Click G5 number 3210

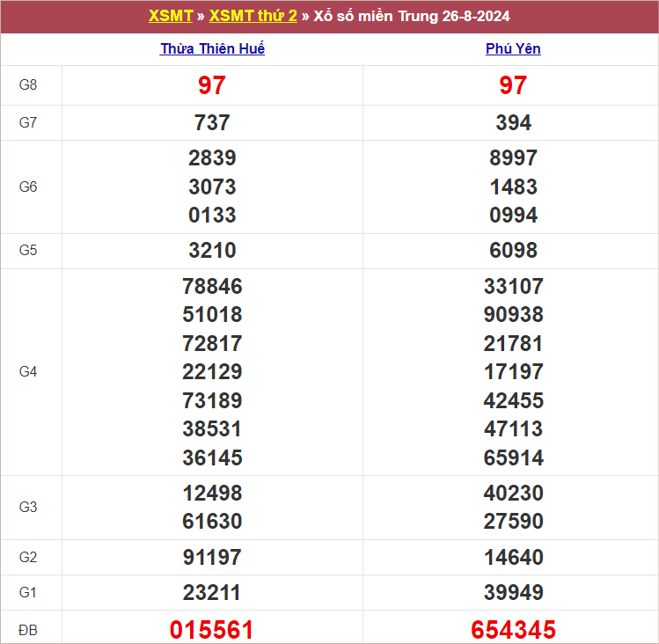point(212,251)
